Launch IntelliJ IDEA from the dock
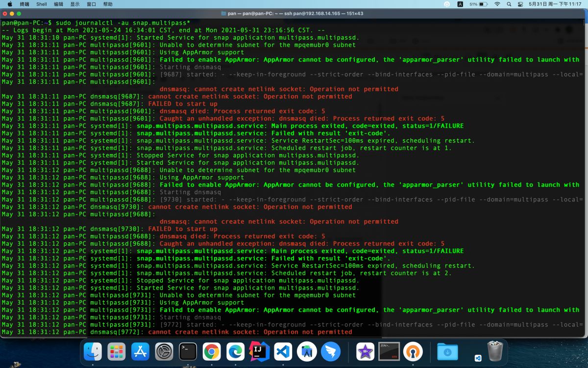588x368 pixels. tap(259, 351)
